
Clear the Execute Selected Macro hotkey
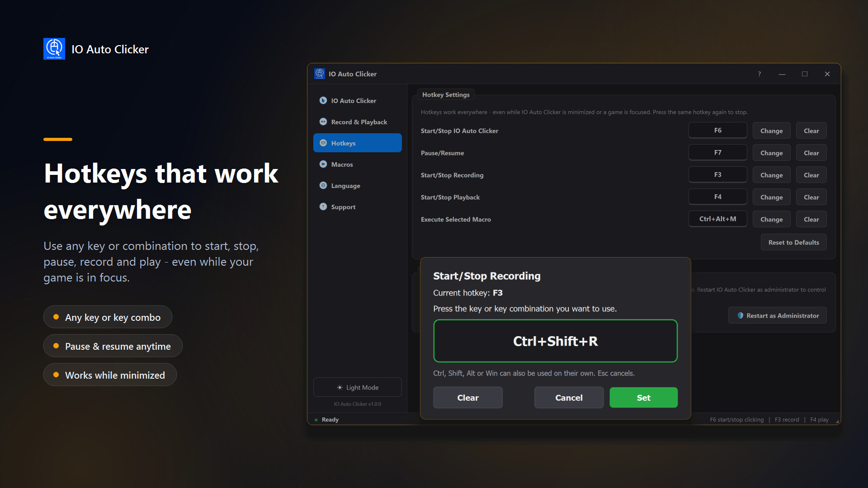[811, 219]
